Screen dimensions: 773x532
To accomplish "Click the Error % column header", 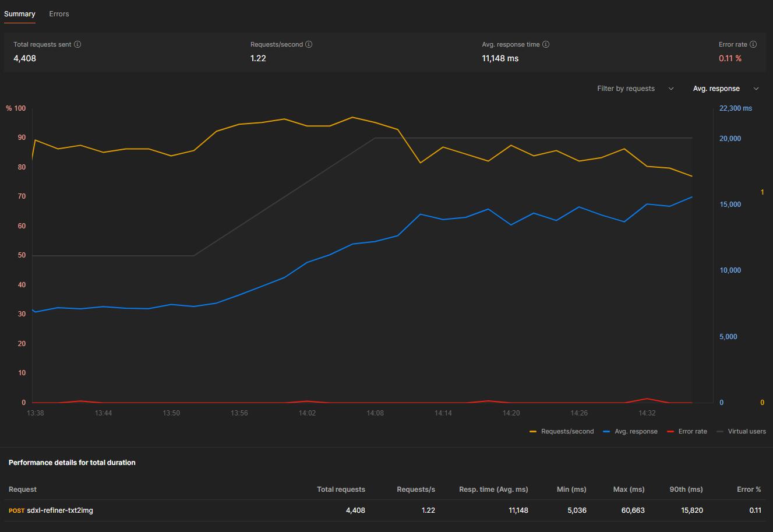I will [x=749, y=489].
